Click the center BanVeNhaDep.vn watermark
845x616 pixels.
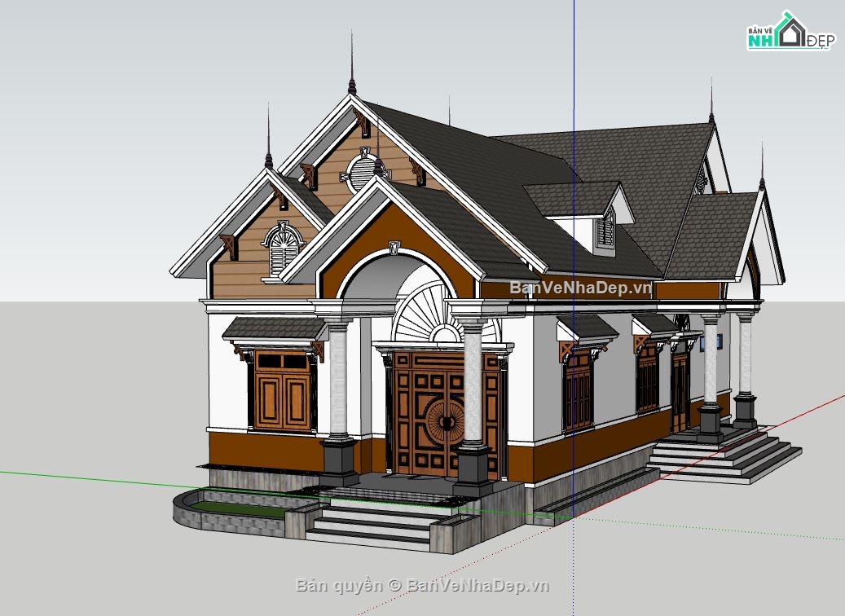tap(581, 288)
